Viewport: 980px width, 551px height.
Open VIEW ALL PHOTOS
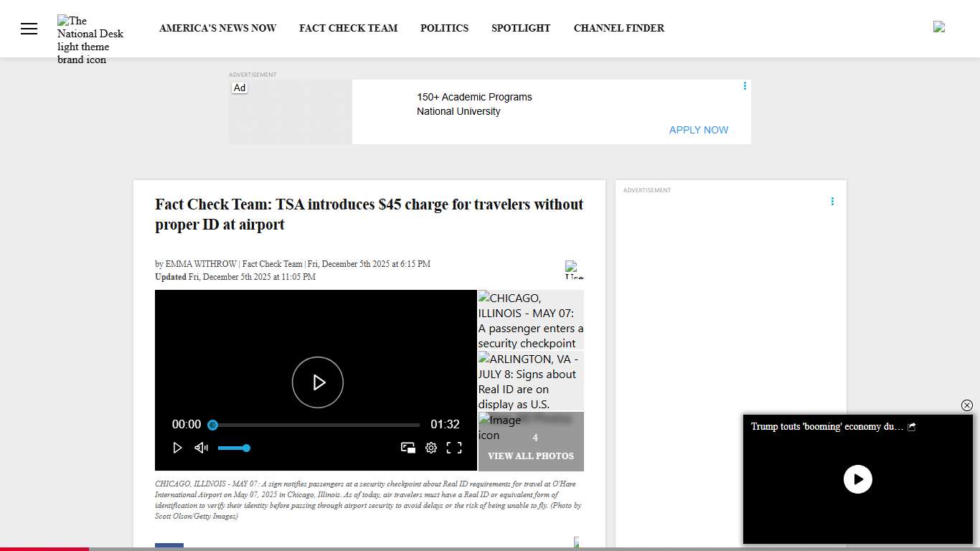tap(531, 456)
